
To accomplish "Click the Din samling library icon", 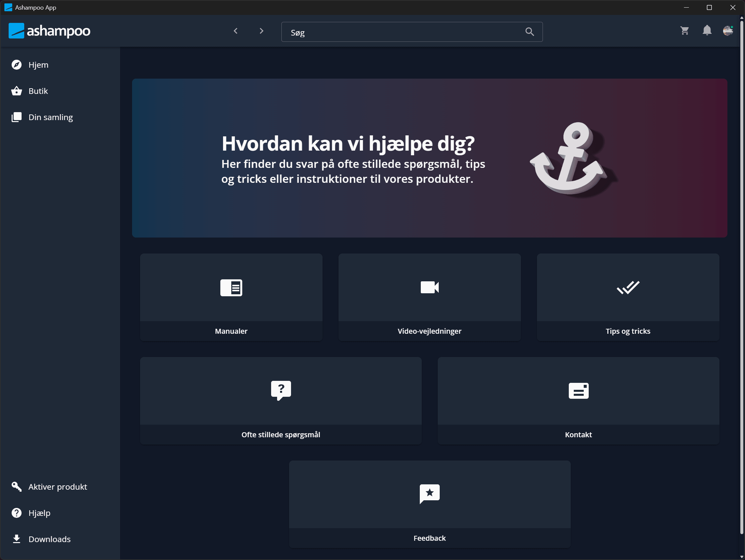I will coord(17,117).
